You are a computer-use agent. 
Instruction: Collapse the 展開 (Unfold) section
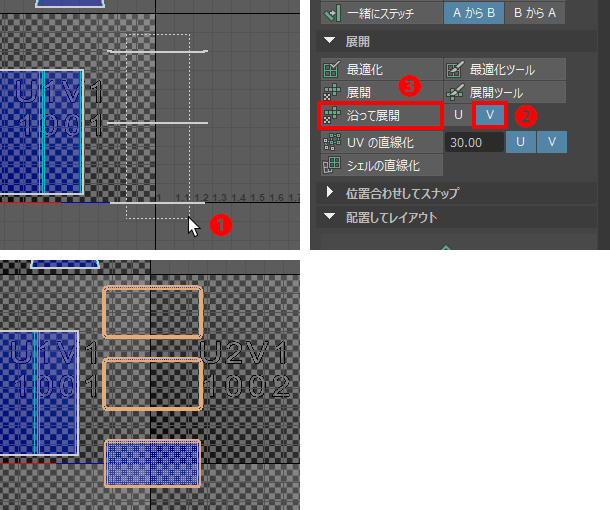tap(329, 41)
